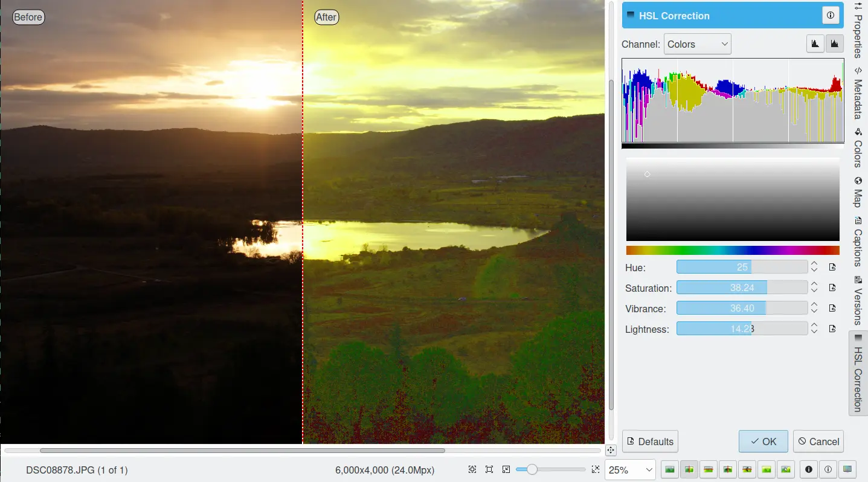Click zoom in icon beside zoom slider
Viewport: 868px width, 482px height.
coord(595,469)
